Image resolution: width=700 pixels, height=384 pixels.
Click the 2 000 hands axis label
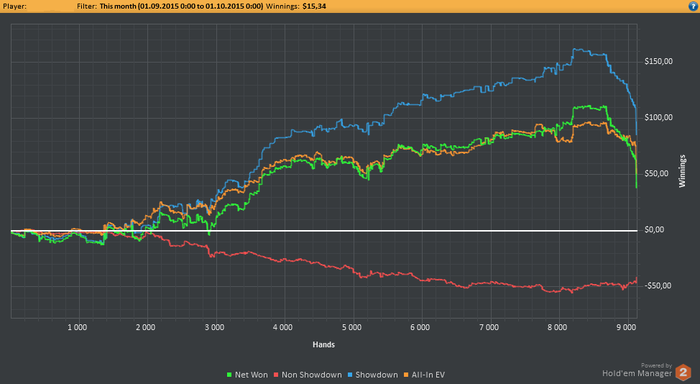click(x=146, y=328)
